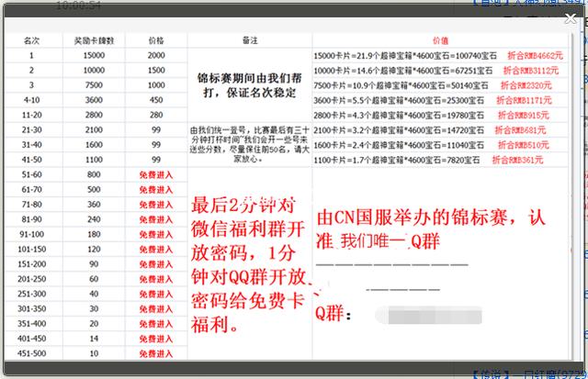Image resolution: width=588 pixels, height=379 pixels.
Task: Select card count 180 in the 91-100 row
Action: pos(94,234)
